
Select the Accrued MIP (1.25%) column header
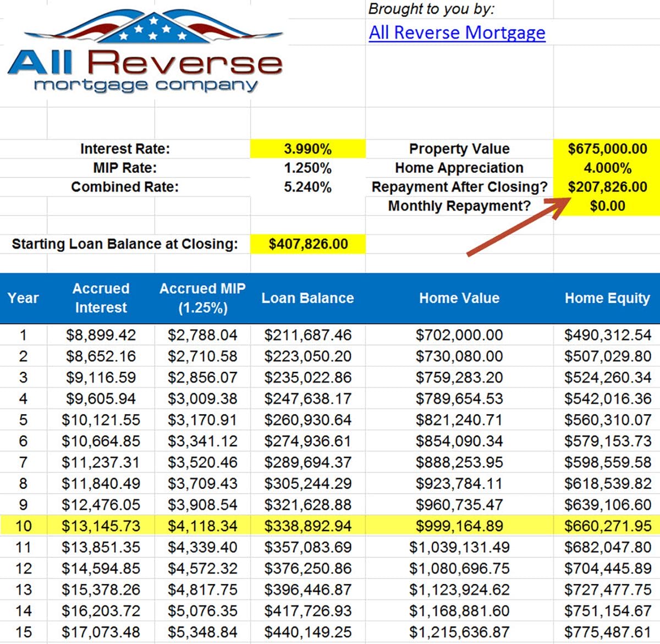tap(202, 298)
